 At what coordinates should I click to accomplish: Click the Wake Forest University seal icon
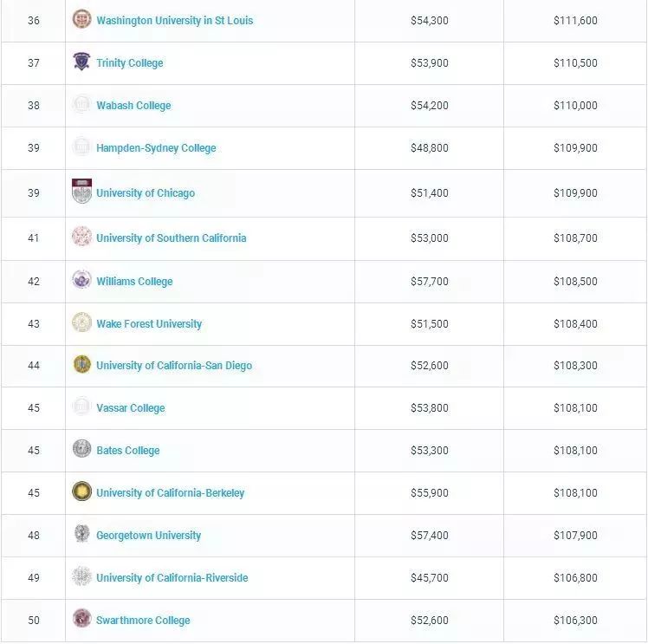tap(81, 322)
